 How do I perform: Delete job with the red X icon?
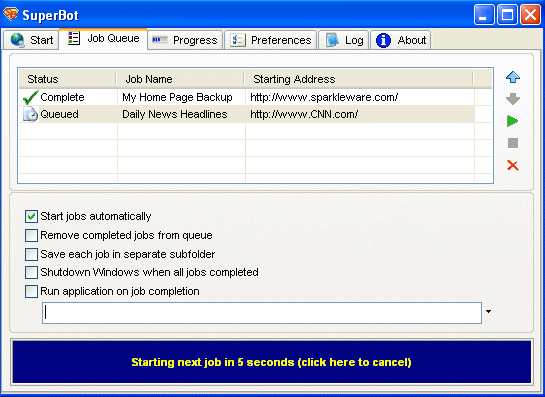[513, 165]
